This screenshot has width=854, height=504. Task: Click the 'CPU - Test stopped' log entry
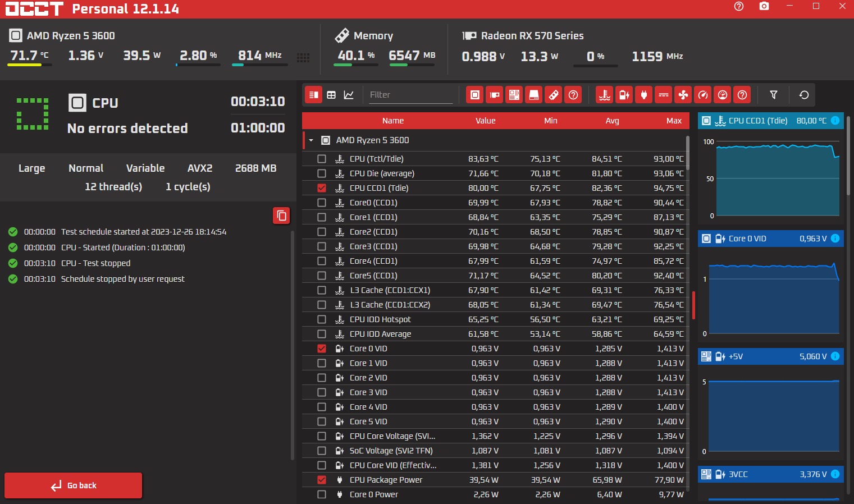coord(95,263)
